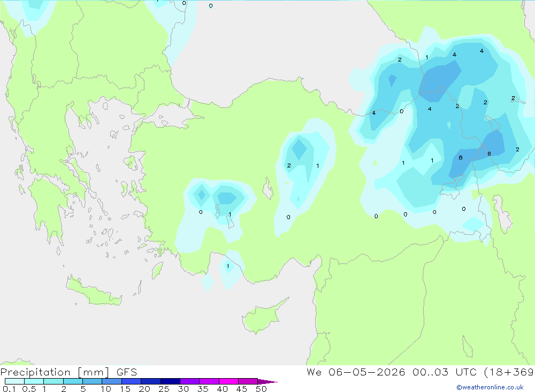The width and height of the screenshot is (535, 392).
Task: Pick the 25–30 mm navy legend swatch
Action: [x=170, y=381]
